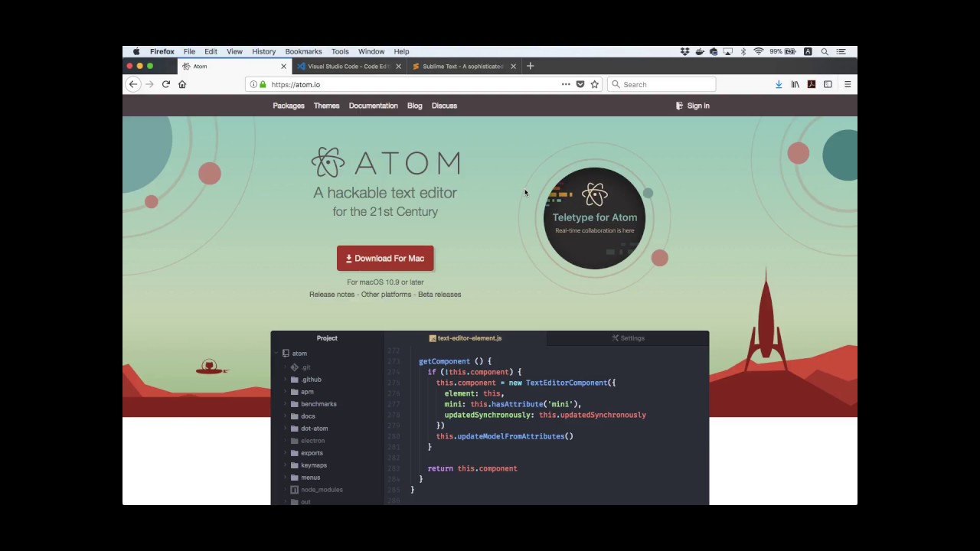Click the Firefox Search field
The width and height of the screenshot is (980, 551).
[661, 84]
